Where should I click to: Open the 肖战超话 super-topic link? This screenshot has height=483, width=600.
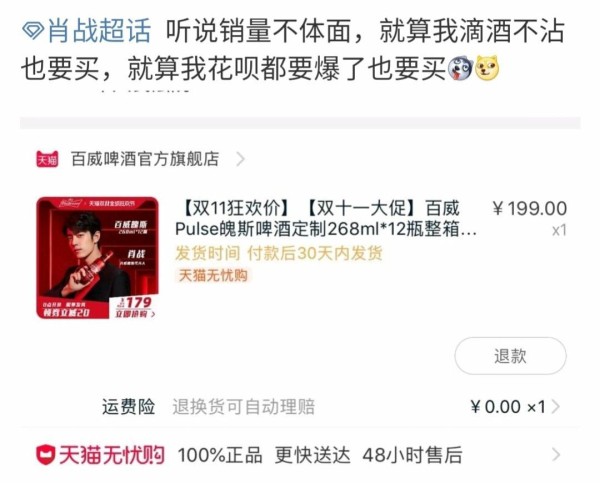point(99,31)
